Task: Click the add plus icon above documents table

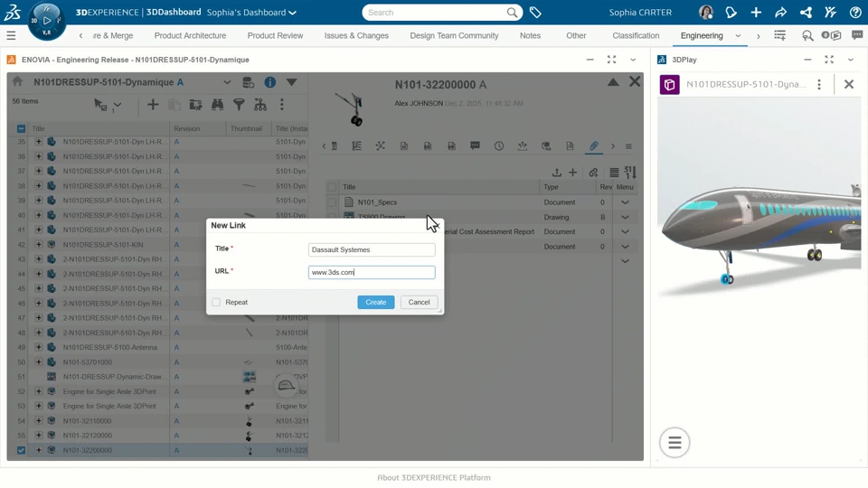Action: click(573, 173)
